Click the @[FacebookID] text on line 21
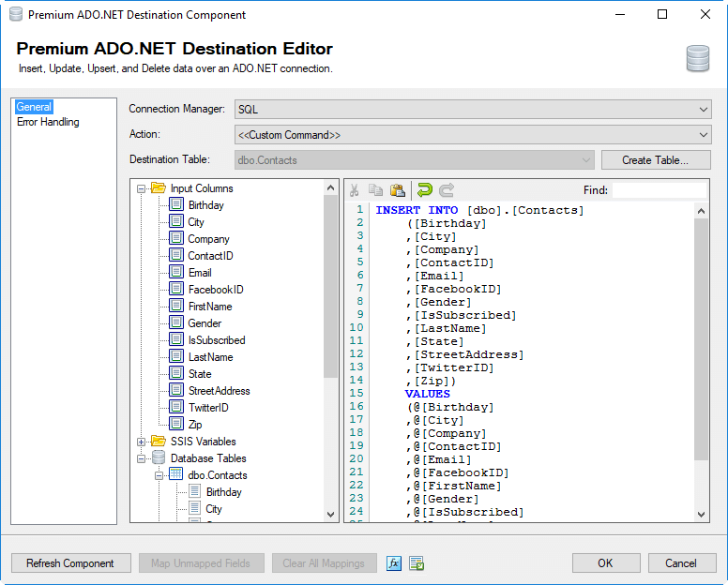This screenshot has width=728, height=585. point(461,472)
